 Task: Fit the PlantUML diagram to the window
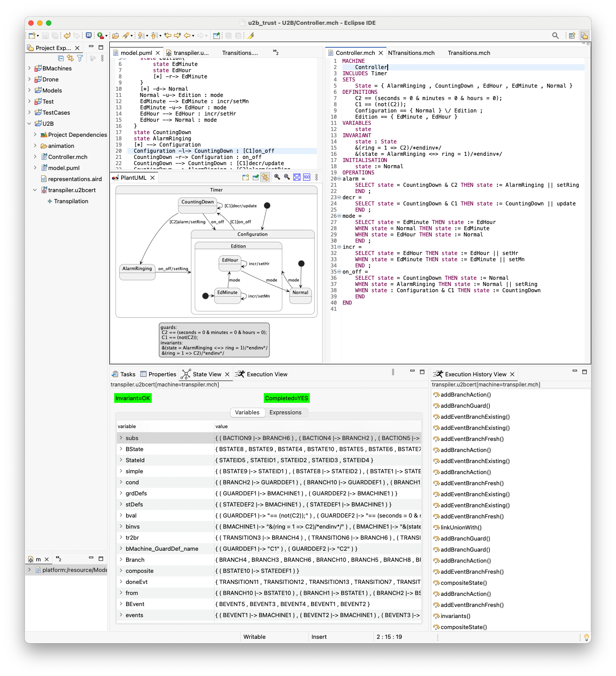tap(296, 177)
